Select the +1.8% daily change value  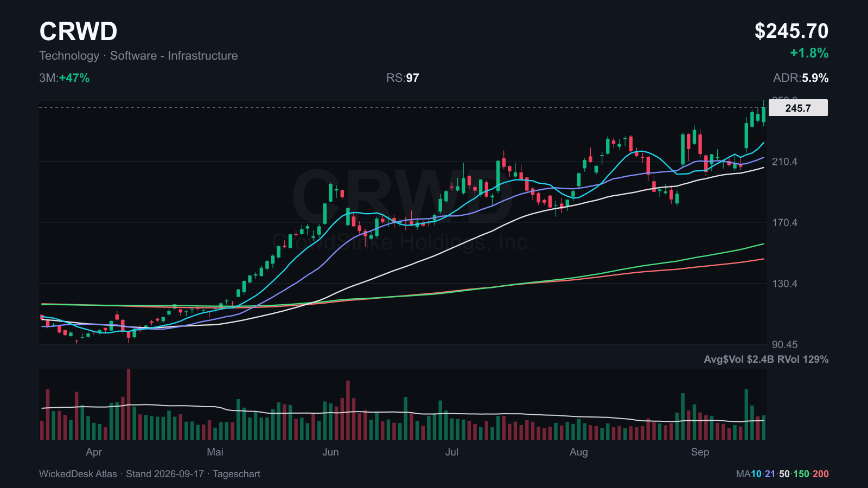pyautogui.click(x=809, y=53)
